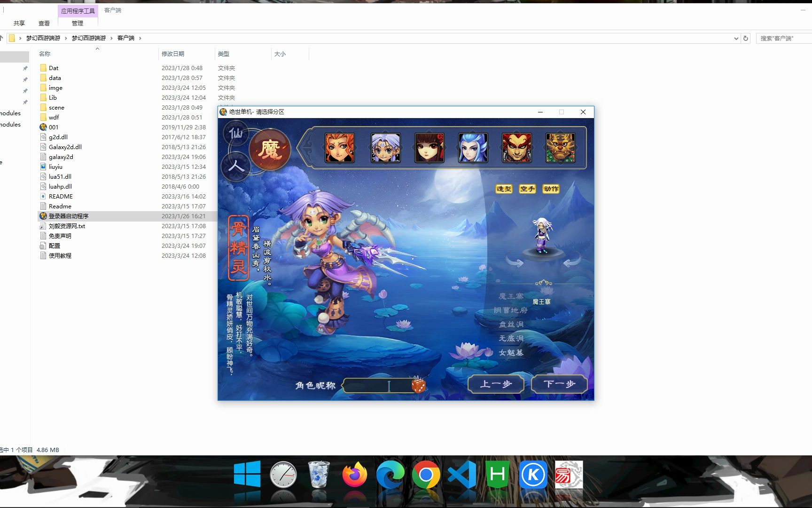This screenshot has width=812, height=508.
Task: Sort files by 修改日期 column
Action: click(x=173, y=54)
